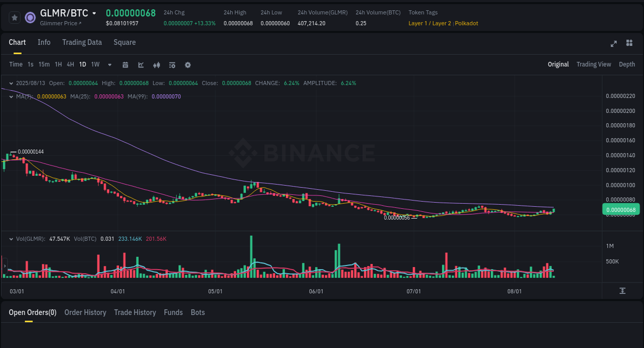Expand the chart to fullscreen
Viewport: 644px width, 348px height.
pos(613,44)
